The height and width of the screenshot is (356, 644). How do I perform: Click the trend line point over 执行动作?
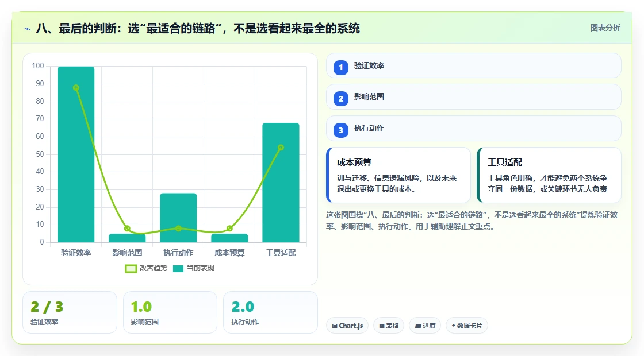click(178, 229)
